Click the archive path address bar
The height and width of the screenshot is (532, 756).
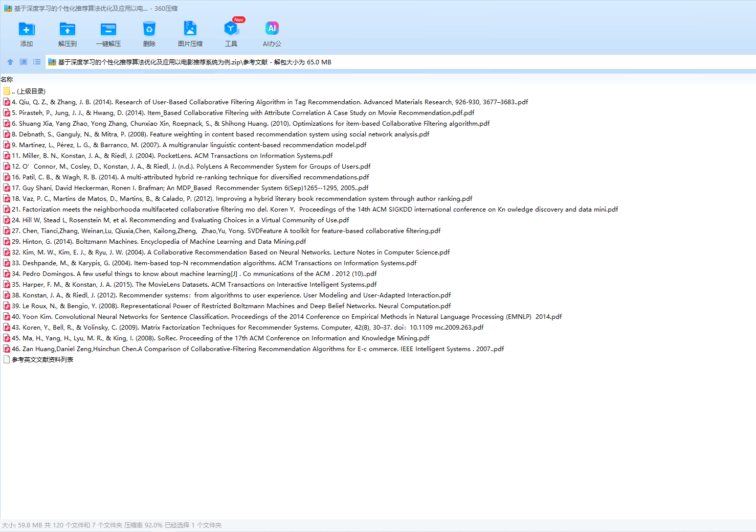click(401, 62)
